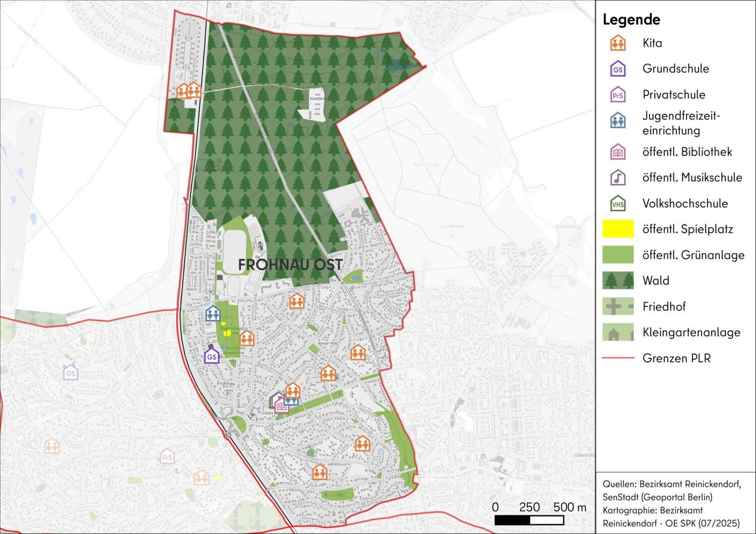The image size is (756, 534).
Task: Click the faded PrS marker outside the boundary
Action: tap(167, 457)
